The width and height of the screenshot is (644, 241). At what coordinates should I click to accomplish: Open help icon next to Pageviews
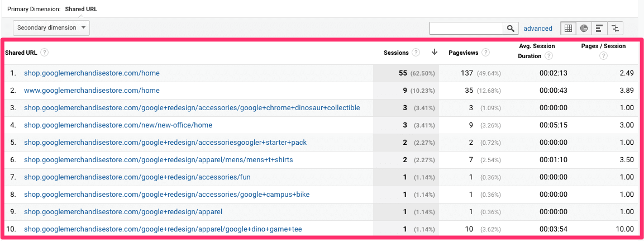[485, 53]
